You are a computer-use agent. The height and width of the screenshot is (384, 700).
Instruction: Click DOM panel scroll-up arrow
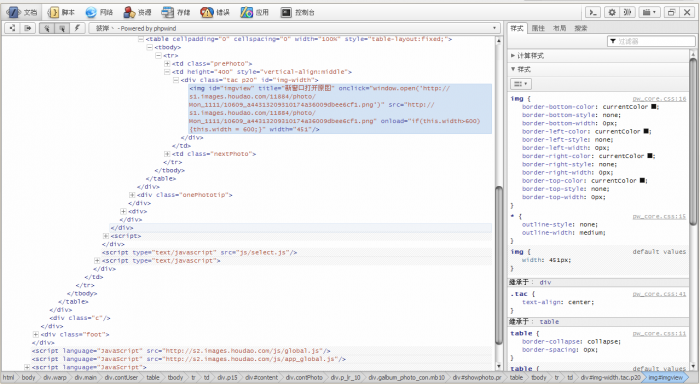click(499, 41)
